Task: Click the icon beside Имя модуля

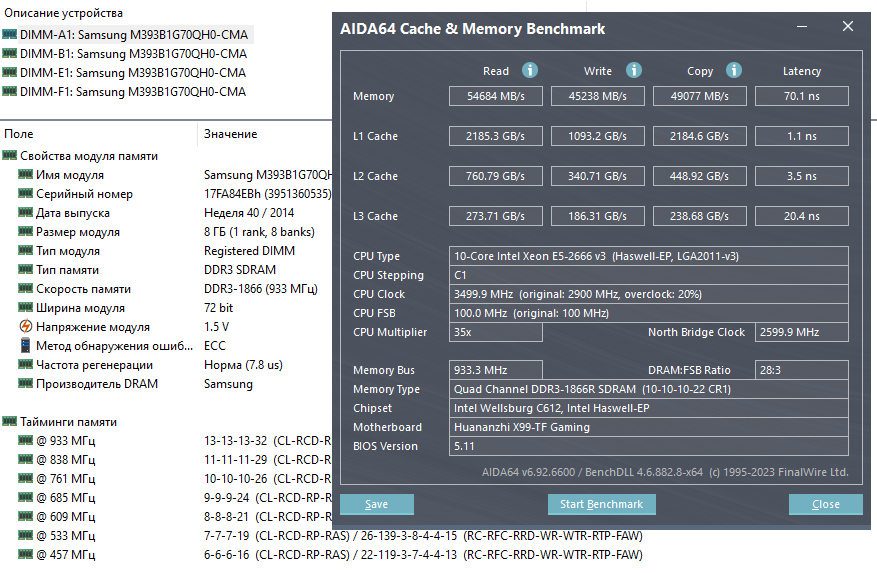Action: point(26,175)
